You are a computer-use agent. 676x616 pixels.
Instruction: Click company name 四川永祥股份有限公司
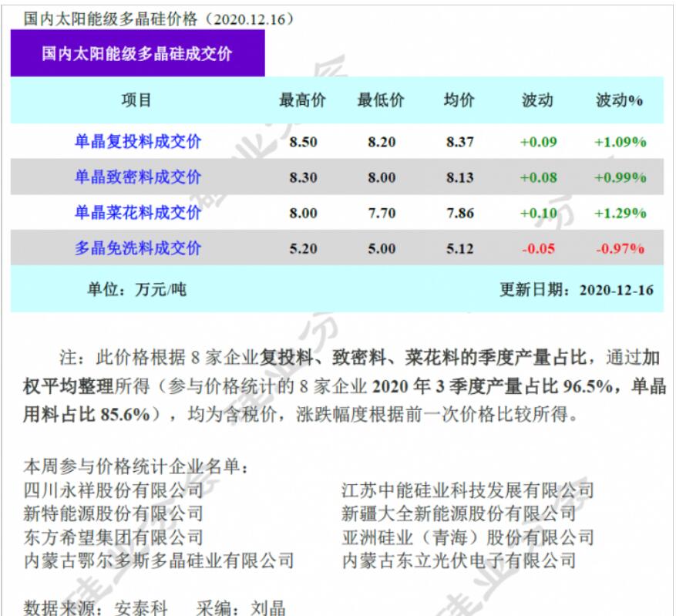coord(113,490)
